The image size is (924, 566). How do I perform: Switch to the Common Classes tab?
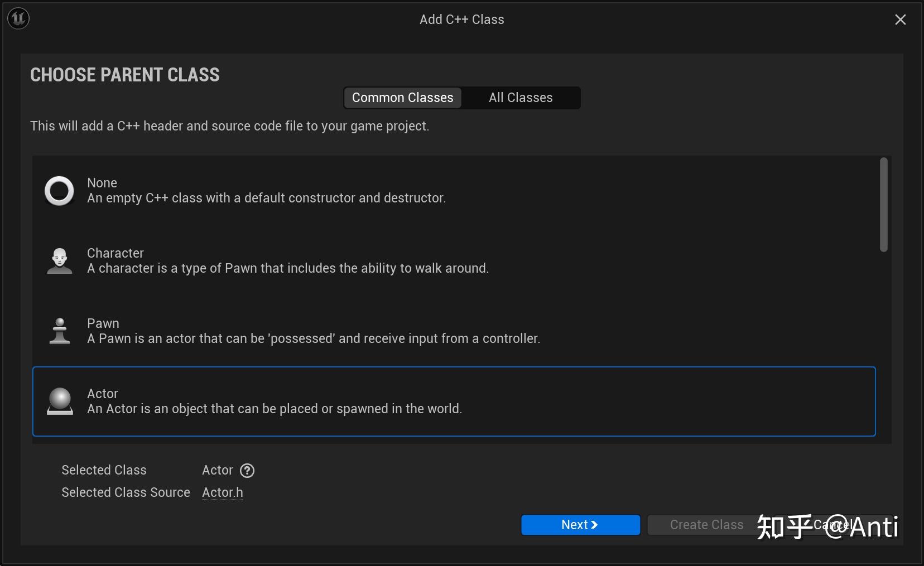[402, 98]
